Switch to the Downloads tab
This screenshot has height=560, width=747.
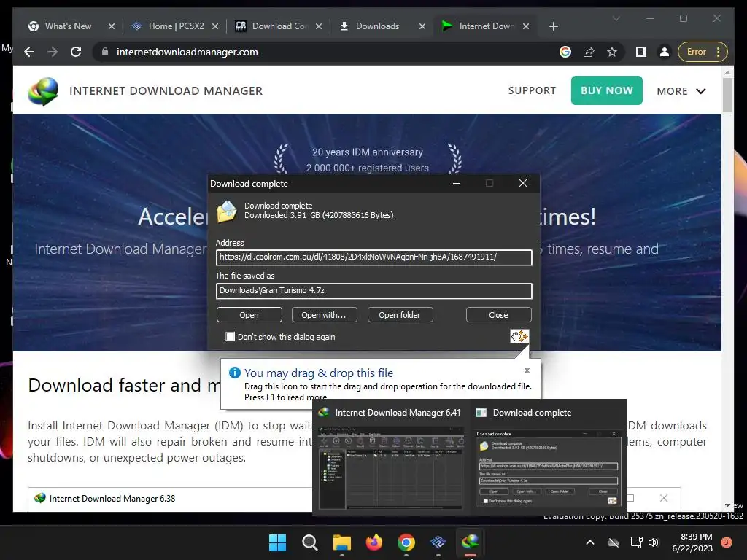377,26
